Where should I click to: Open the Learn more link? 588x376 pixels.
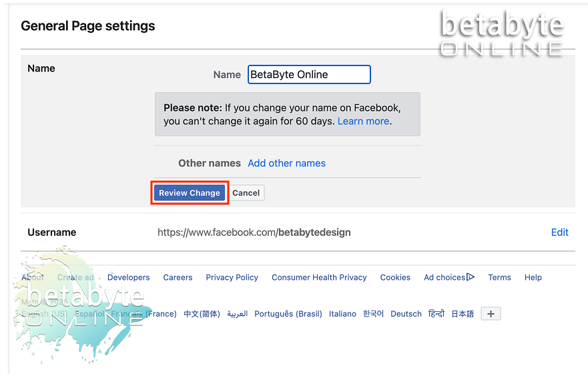tap(363, 122)
